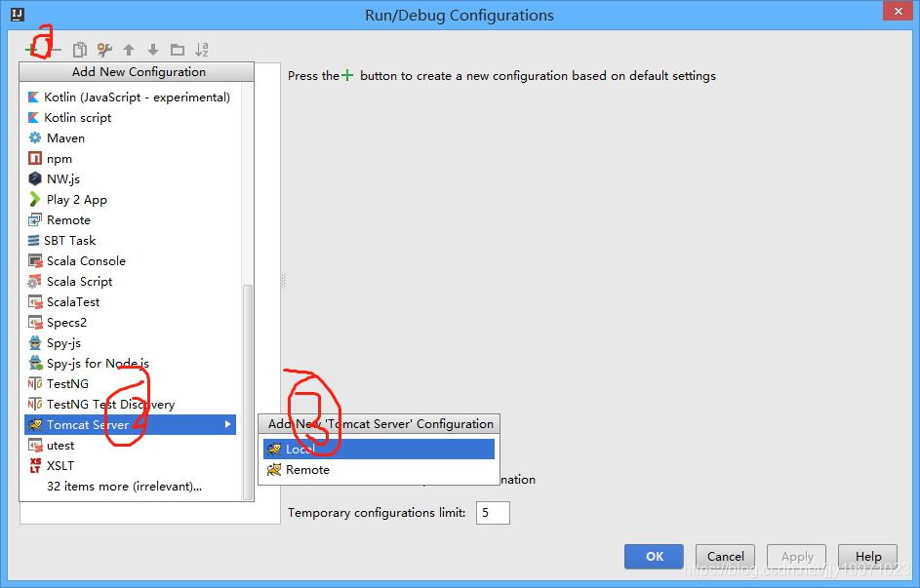Choose Remote Tomcat Server configuration

380,470
